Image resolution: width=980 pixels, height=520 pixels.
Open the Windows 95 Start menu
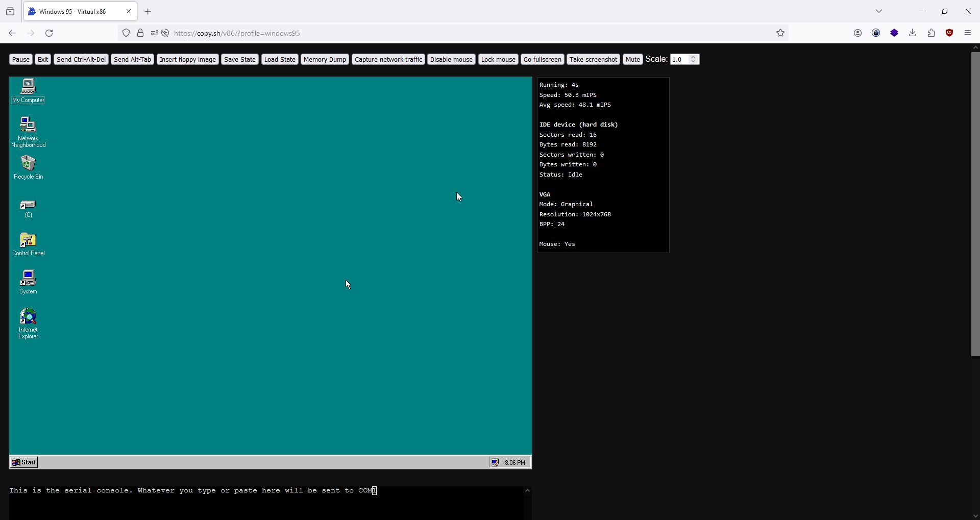pyautogui.click(x=24, y=462)
